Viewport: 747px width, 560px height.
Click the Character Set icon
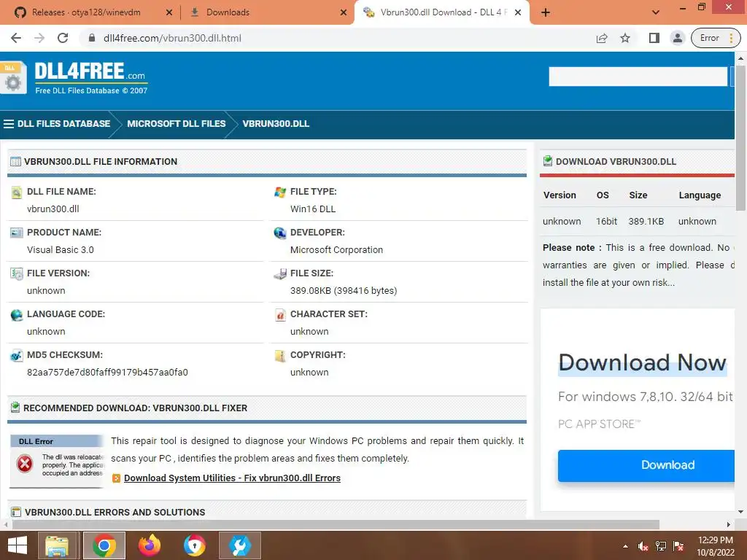[x=280, y=315]
